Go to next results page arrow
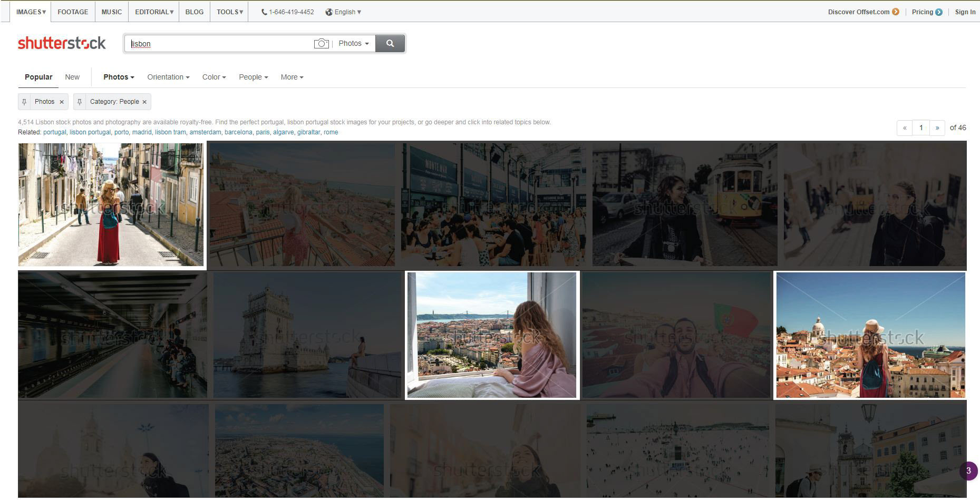 pyautogui.click(x=937, y=128)
